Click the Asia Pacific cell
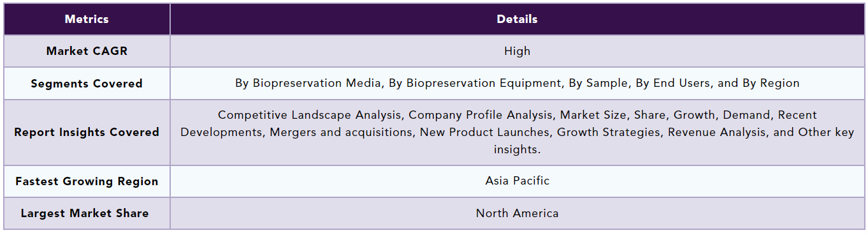The width and height of the screenshot is (868, 235). [x=517, y=181]
